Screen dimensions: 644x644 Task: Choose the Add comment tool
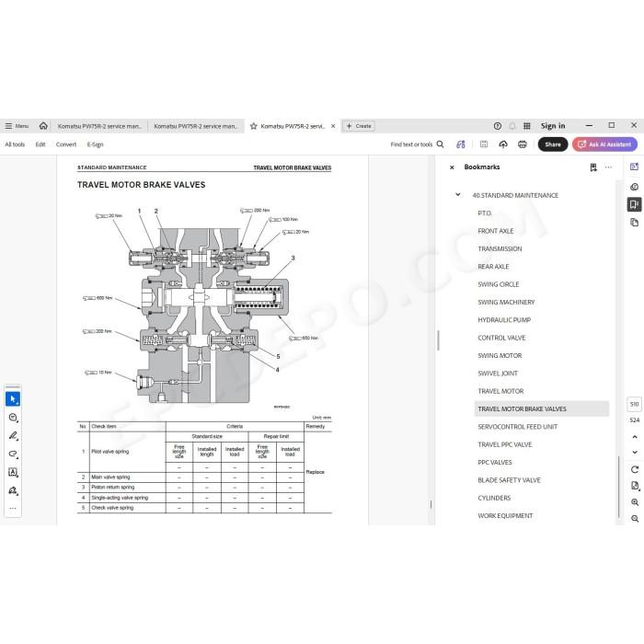[x=13, y=418]
